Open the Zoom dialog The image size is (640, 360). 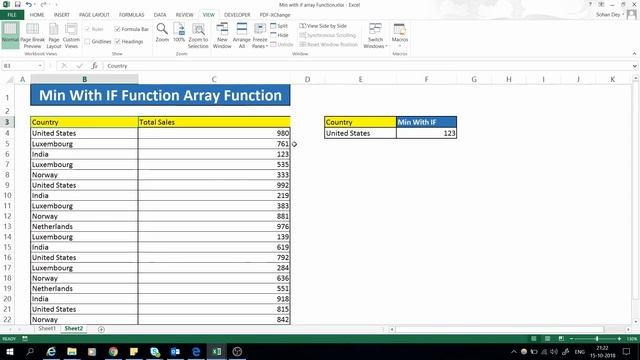(162, 33)
